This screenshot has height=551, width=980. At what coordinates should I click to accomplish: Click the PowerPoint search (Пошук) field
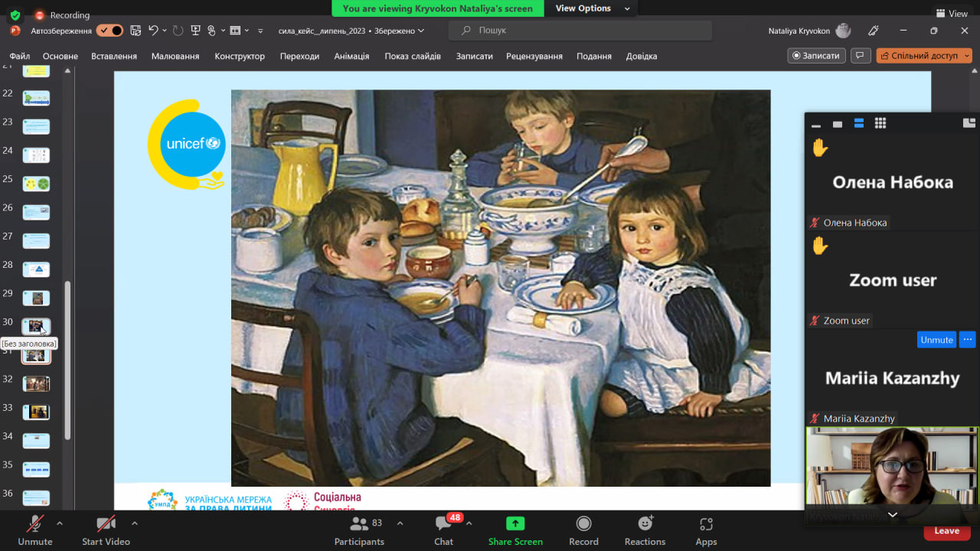point(580,31)
